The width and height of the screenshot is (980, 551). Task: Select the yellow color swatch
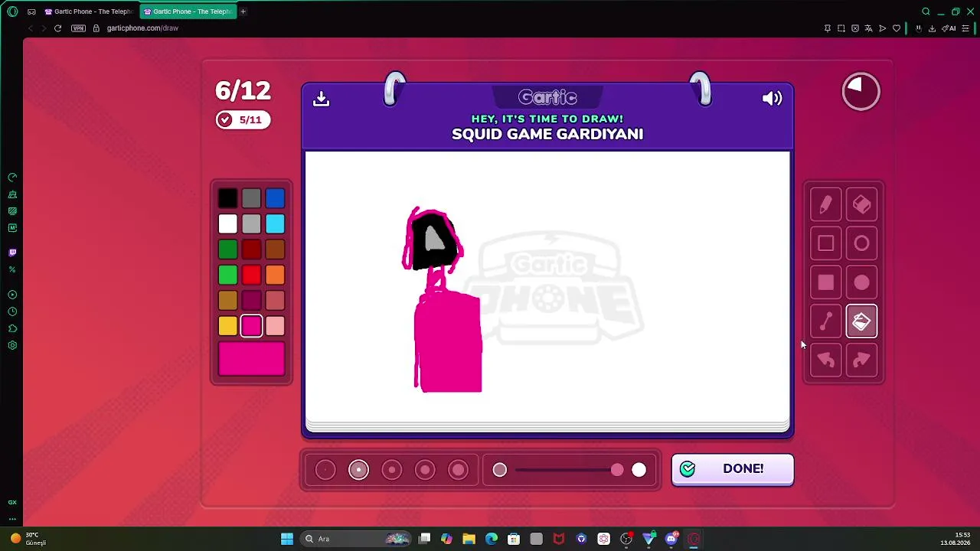(x=227, y=326)
